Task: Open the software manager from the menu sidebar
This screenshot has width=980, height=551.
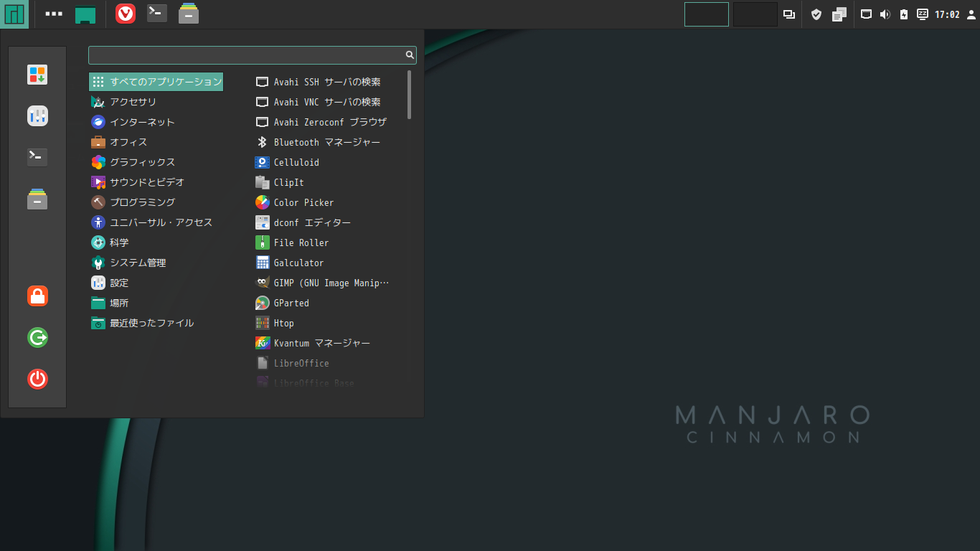Action: (37, 75)
